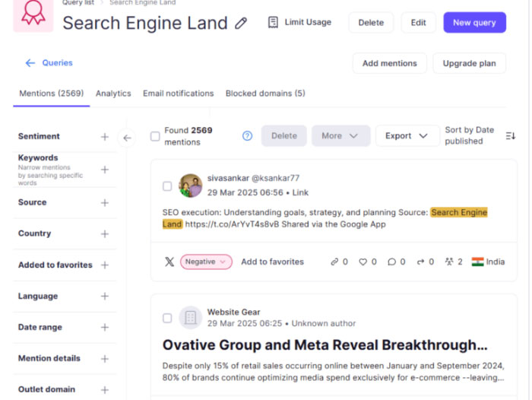Expand the Language filter

105,296
